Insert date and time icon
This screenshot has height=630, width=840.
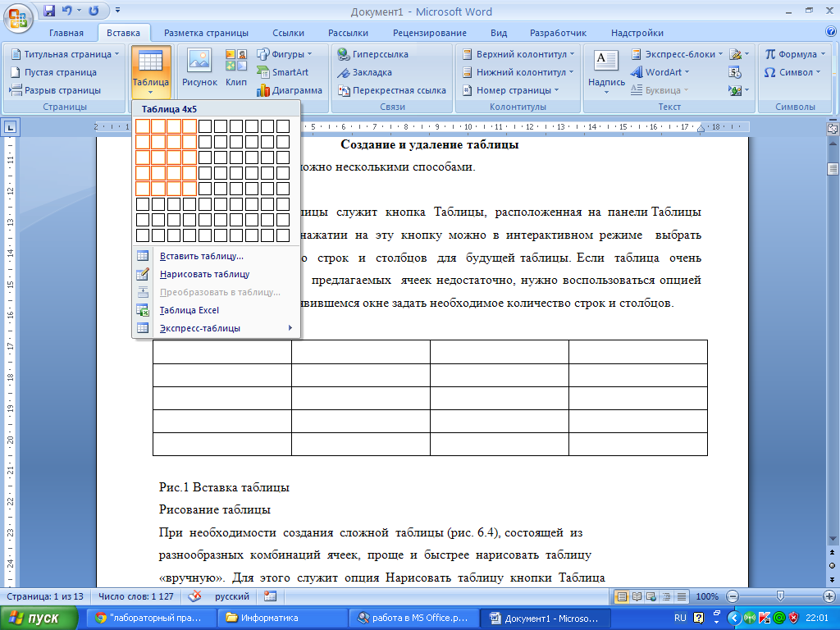pyautogui.click(x=735, y=72)
